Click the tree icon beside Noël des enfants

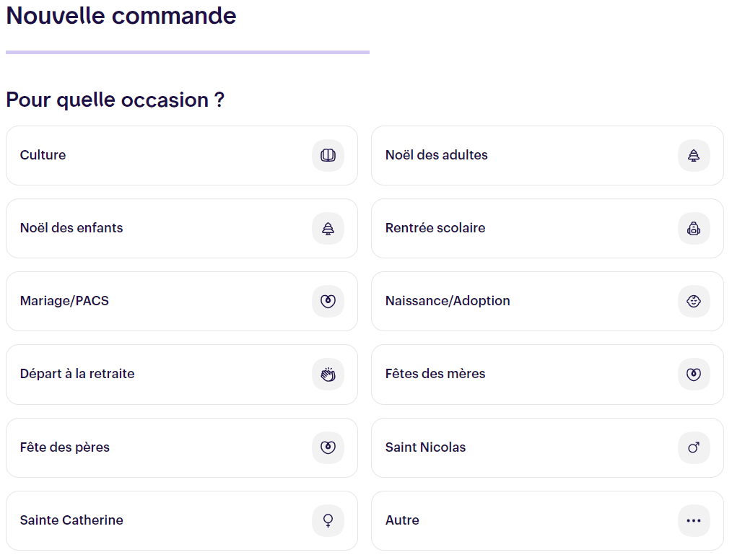(x=328, y=229)
